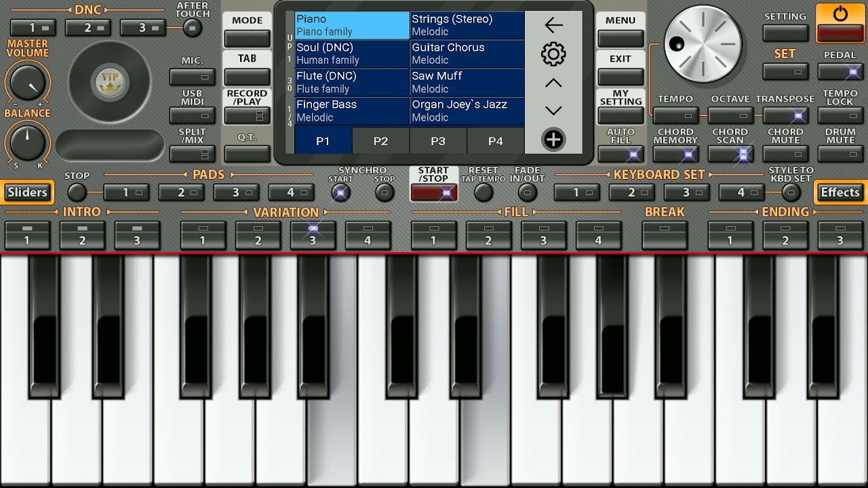Trigger the Break button

point(665,235)
